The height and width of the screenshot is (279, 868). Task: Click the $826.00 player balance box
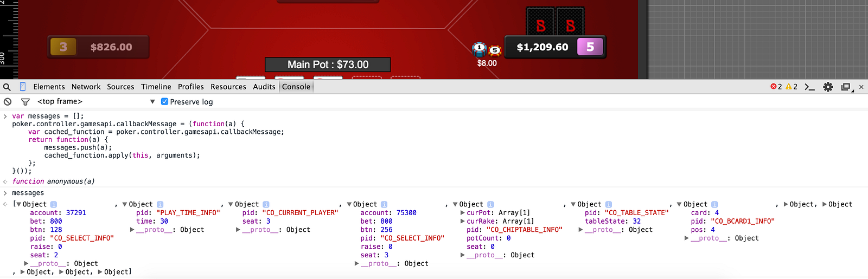[98, 47]
